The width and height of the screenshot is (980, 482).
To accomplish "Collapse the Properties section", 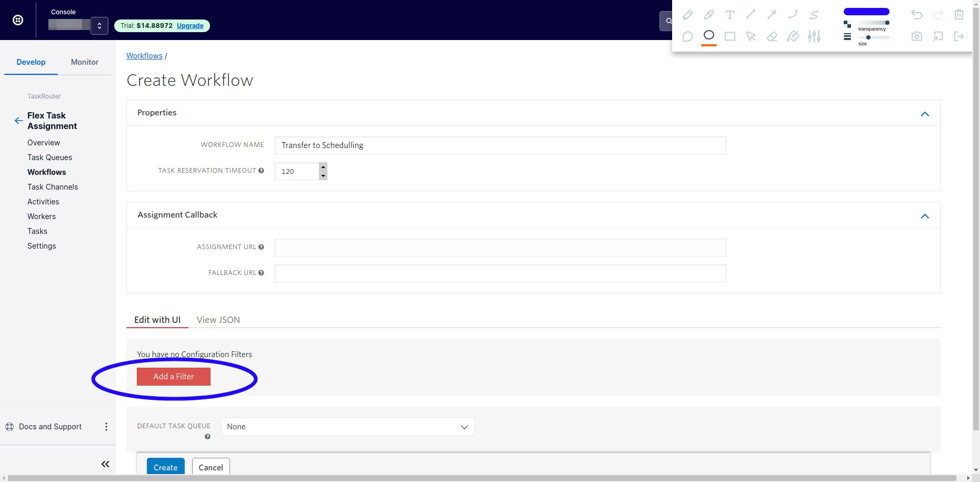I will click(925, 114).
